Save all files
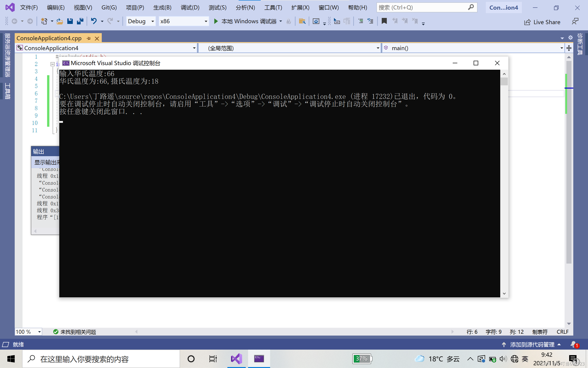The width and height of the screenshot is (588, 368). [x=80, y=21]
